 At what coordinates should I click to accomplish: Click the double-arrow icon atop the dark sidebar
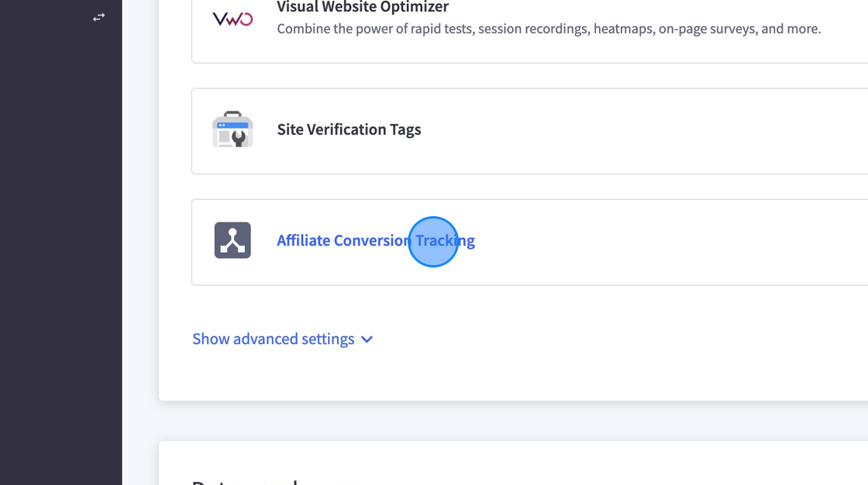point(98,16)
